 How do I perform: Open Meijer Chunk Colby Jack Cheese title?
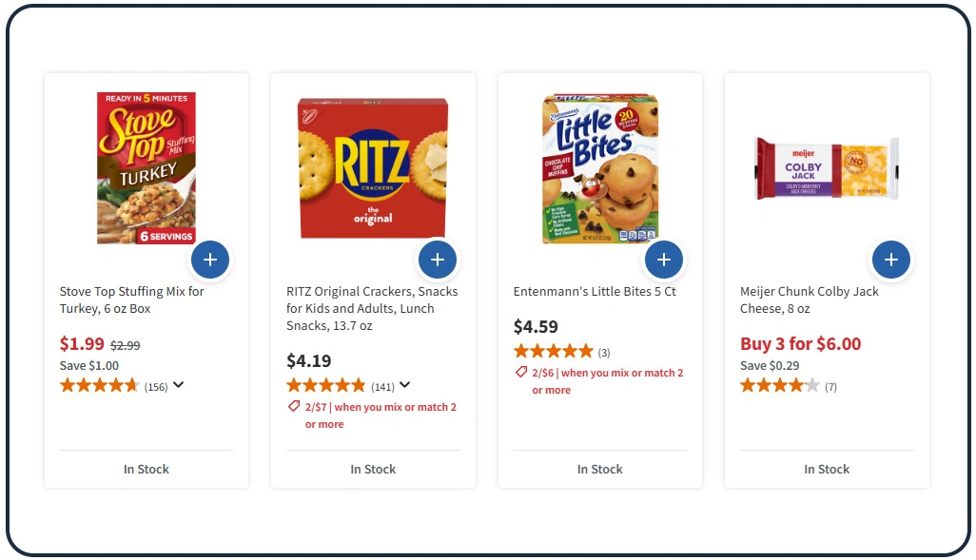[x=810, y=300]
